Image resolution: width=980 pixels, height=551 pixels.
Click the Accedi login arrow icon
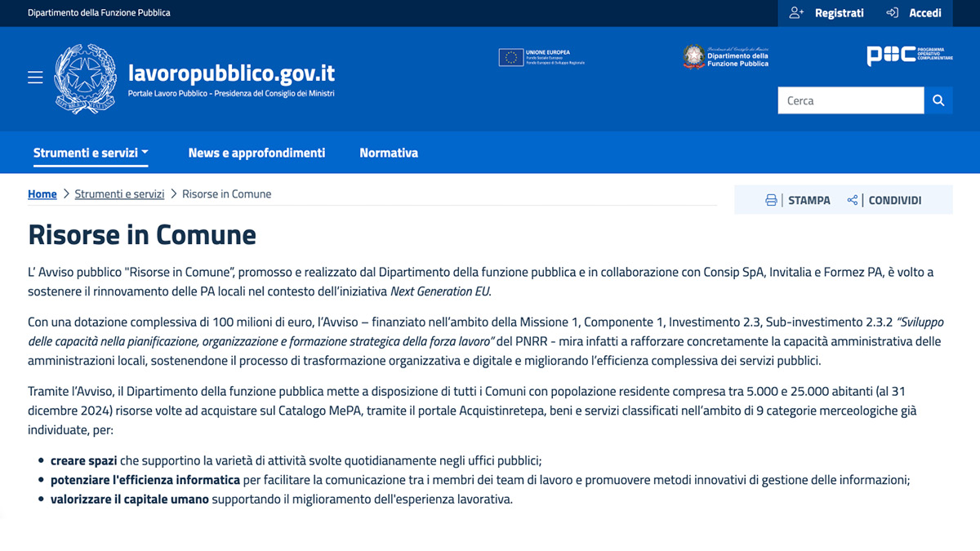point(893,12)
